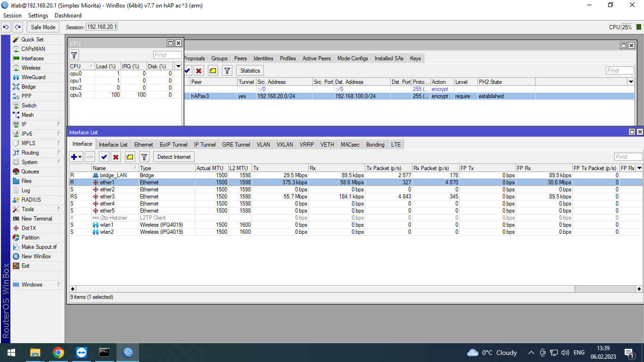This screenshot has height=362, width=644.
Task: Click the filter icon in CPU window
Action: coord(74,55)
